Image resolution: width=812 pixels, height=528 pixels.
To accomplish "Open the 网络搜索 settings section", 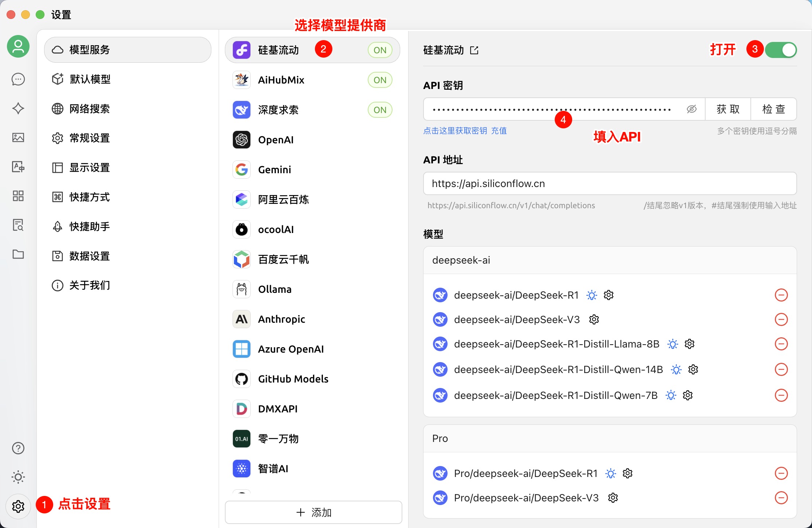I will click(90, 109).
